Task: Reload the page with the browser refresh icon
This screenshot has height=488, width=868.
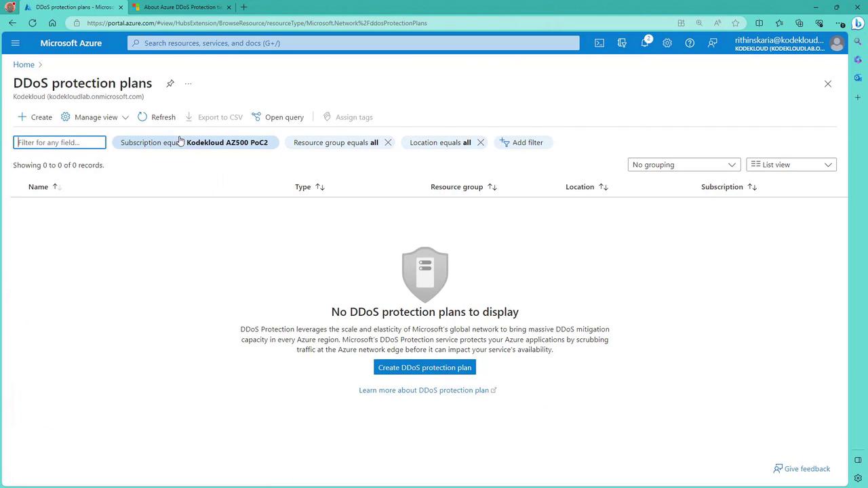Action: 33,23
